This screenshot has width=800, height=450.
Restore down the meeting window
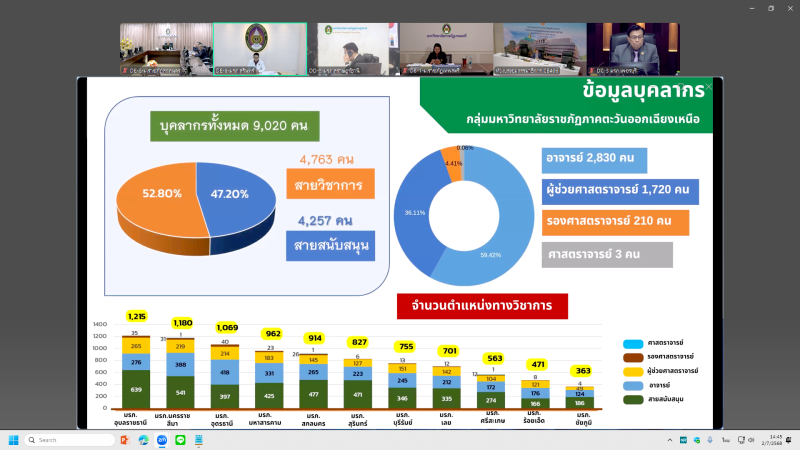click(x=770, y=8)
